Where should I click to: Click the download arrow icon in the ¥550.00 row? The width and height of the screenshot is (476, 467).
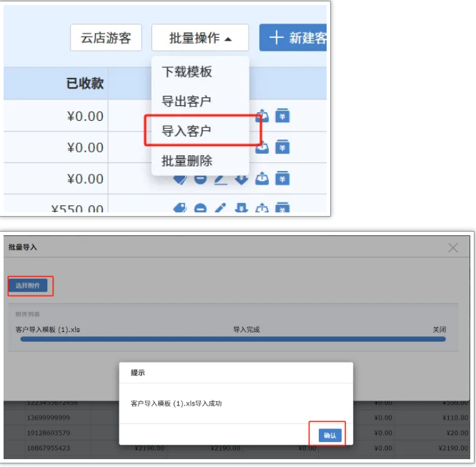242,208
